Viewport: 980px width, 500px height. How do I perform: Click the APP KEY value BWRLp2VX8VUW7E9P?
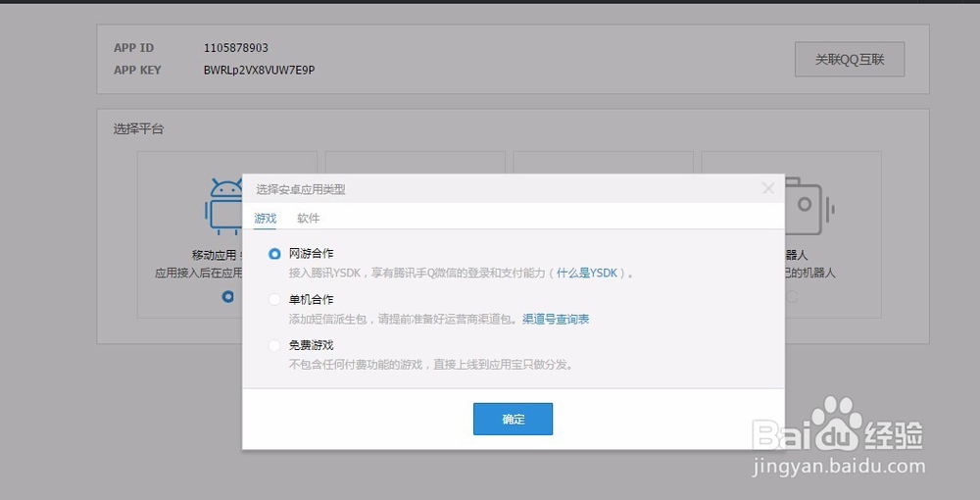259,70
